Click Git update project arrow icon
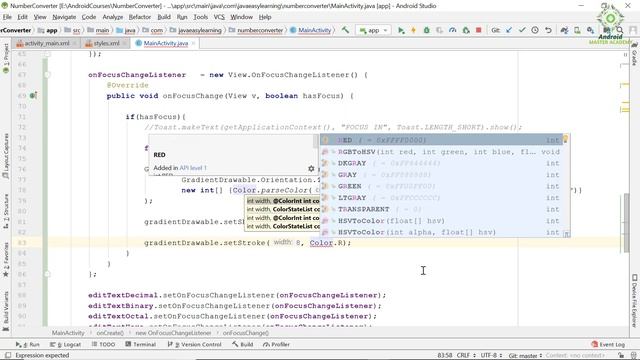The width and height of the screenshot is (640, 360). tap(509, 30)
